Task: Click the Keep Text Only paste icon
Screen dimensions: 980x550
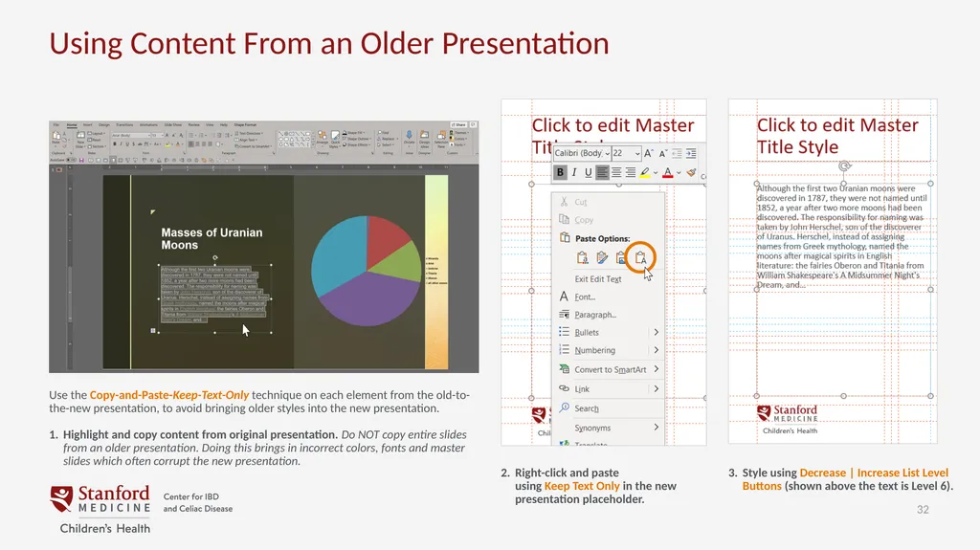Action: (x=640, y=257)
